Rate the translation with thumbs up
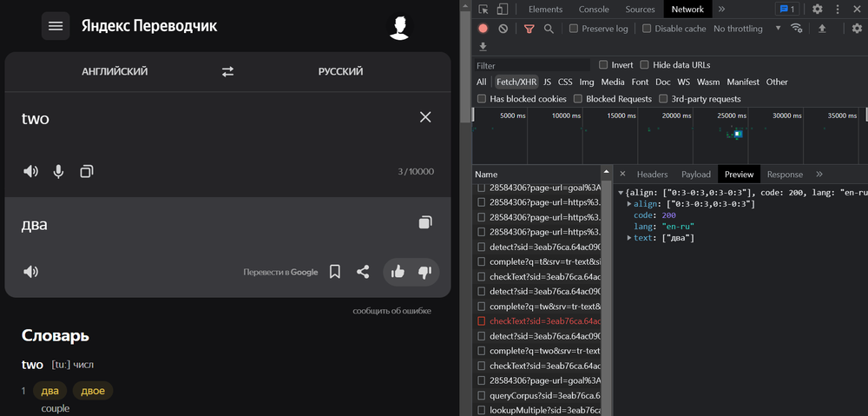This screenshot has width=868, height=416. (x=398, y=272)
